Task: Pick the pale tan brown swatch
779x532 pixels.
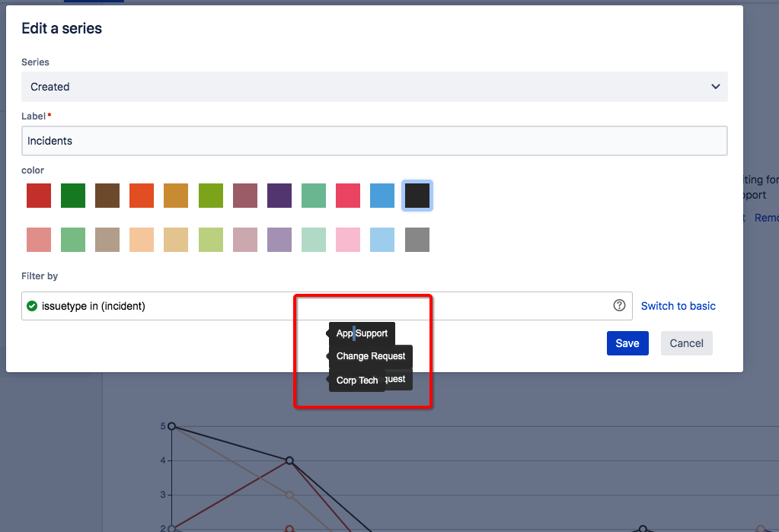Action: 107,240
